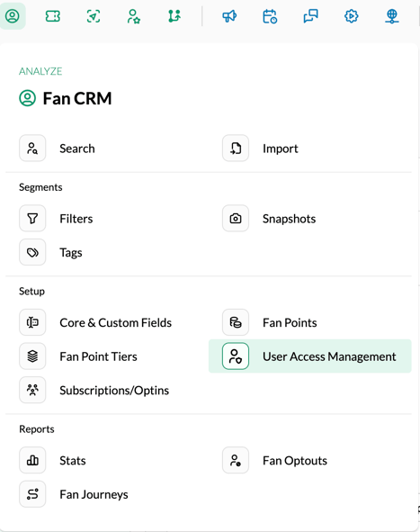The image size is (420, 532).
Task: Click the Fan Points coins icon
Action: 236,322
